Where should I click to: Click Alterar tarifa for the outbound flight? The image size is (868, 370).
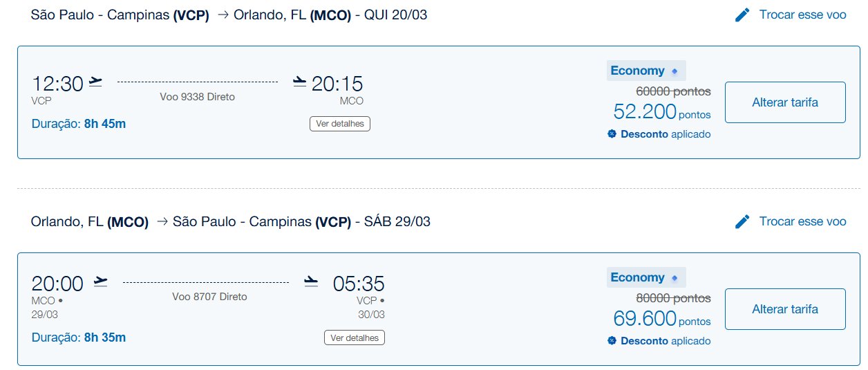coord(785,102)
